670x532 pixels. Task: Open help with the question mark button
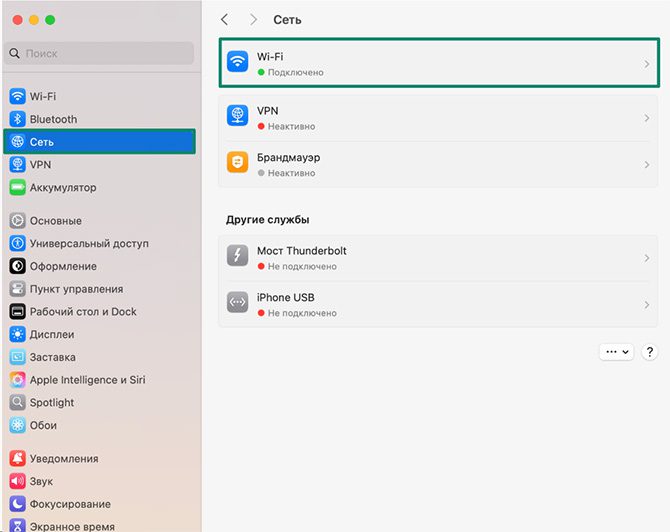pyautogui.click(x=649, y=352)
